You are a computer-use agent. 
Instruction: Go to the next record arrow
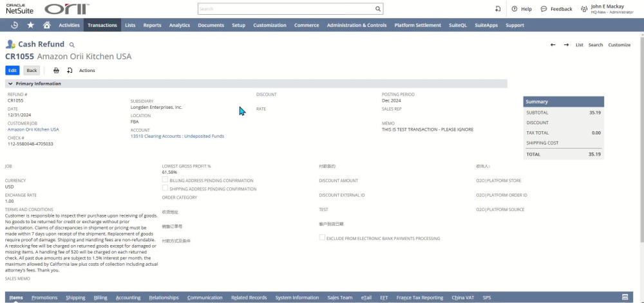click(x=566, y=45)
